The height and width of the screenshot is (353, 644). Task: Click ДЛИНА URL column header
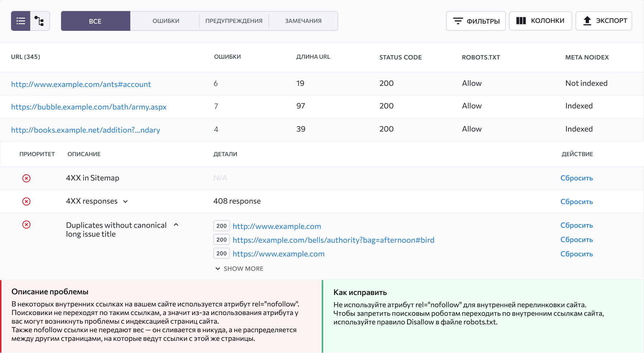(x=313, y=57)
